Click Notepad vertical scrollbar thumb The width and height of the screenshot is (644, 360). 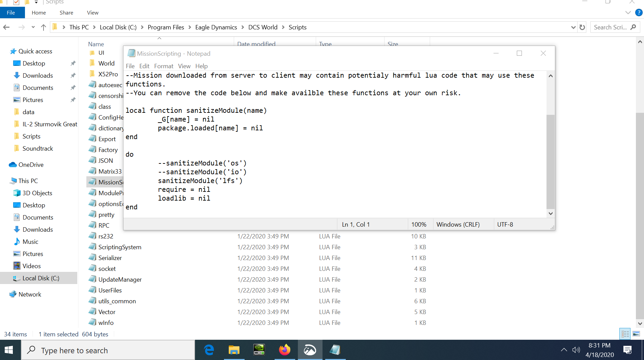point(551,161)
